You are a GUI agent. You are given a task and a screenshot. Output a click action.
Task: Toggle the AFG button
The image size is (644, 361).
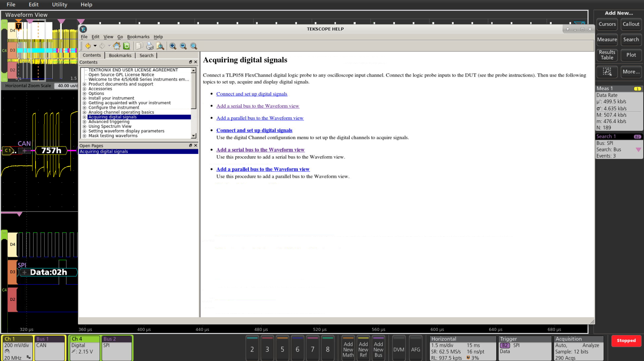(415, 349)
